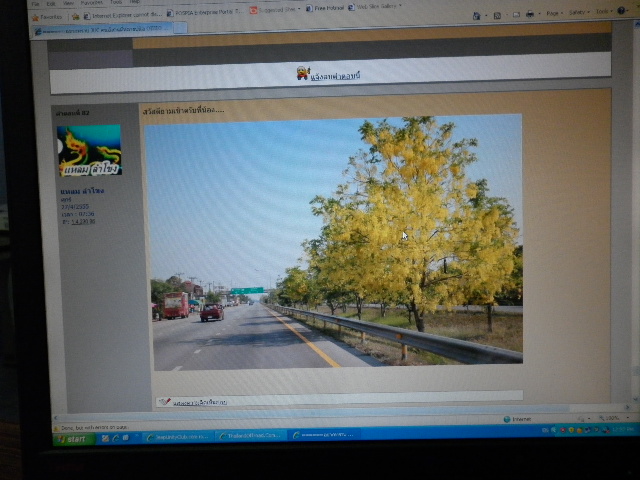This screenshot has width=640, height=480.
Task: Click the dragon avatar image of the poster
Action: 89,150
